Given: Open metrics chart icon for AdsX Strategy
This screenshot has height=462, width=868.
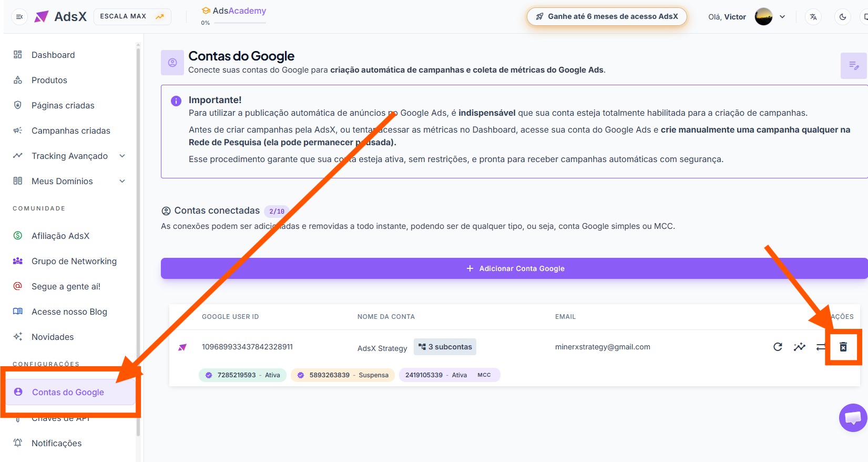Looking at the screenshot, I should (x=800, y=347).
